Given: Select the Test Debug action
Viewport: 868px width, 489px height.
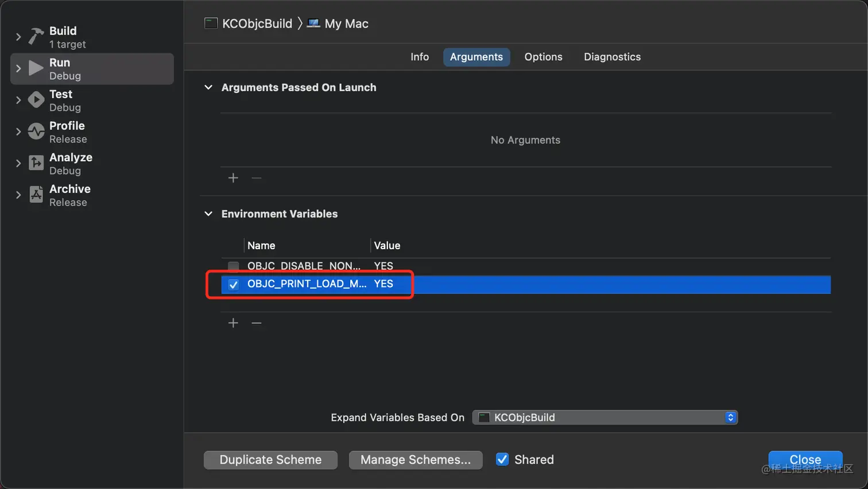Looking at the screenshot, I should pos(92,100).
